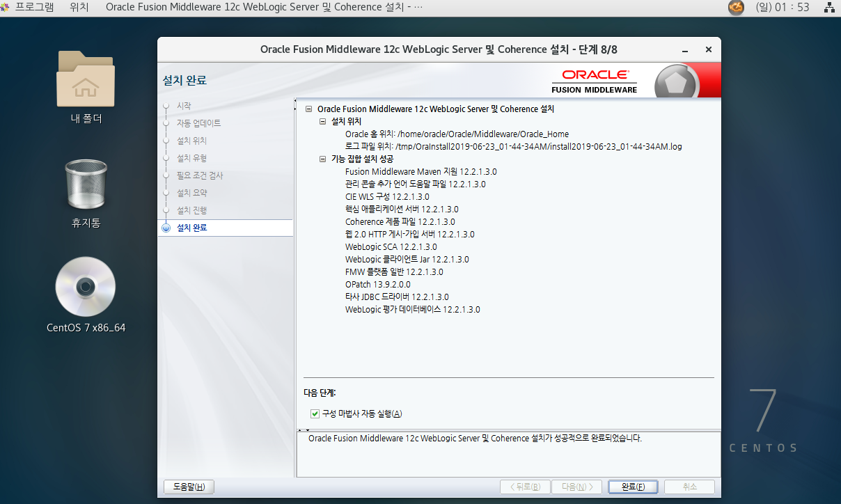Select the 설치 요약 step
841x504 pixels.
(x=191, y=193)
